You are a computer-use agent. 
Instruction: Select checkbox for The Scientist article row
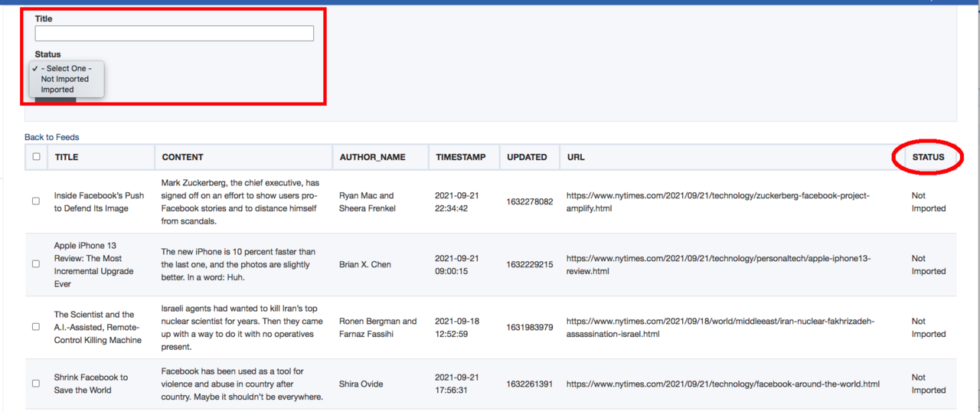(36, 327)
